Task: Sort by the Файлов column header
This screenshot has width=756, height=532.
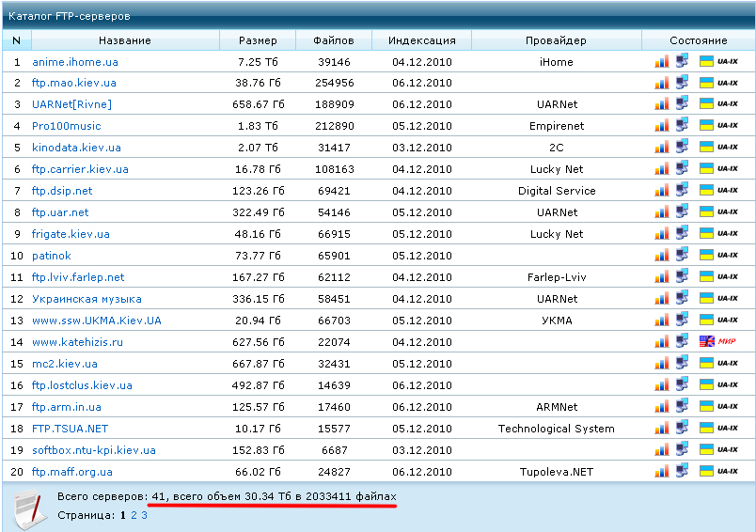Action: tap(334, 40)
